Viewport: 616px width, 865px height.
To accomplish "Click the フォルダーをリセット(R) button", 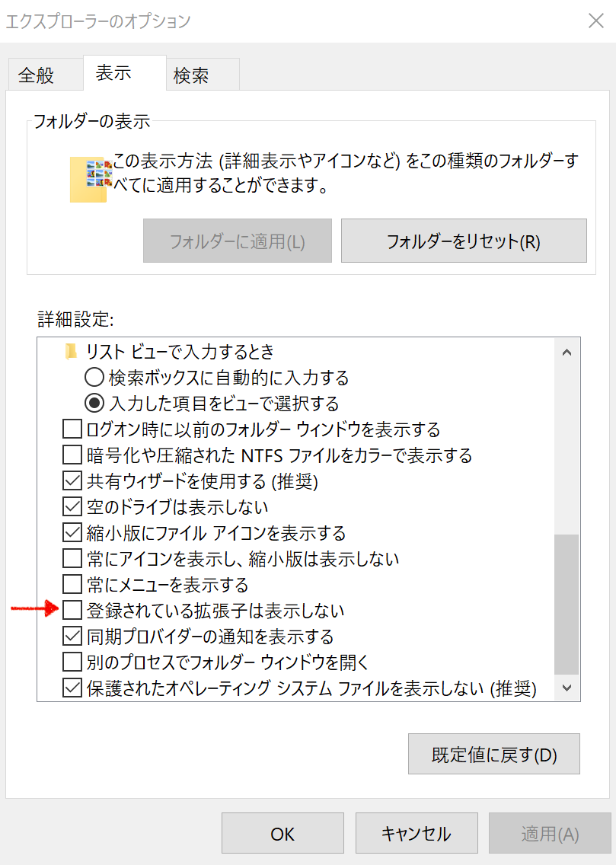I will click(x=463, y=241).
